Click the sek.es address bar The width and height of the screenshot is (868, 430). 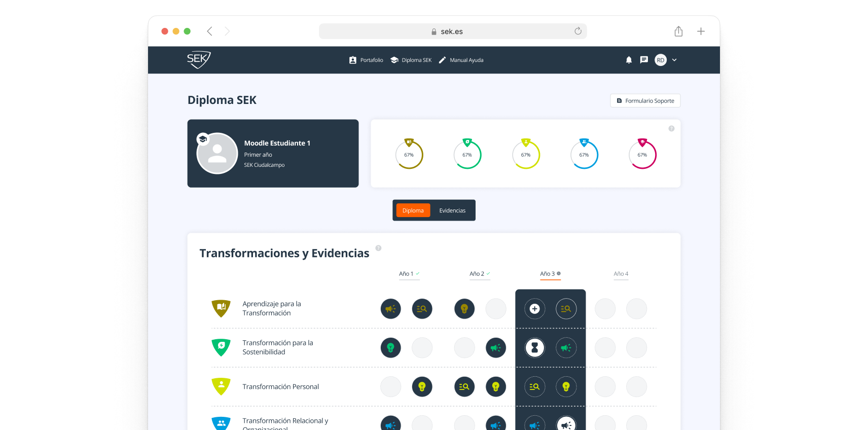coord(453,31)
